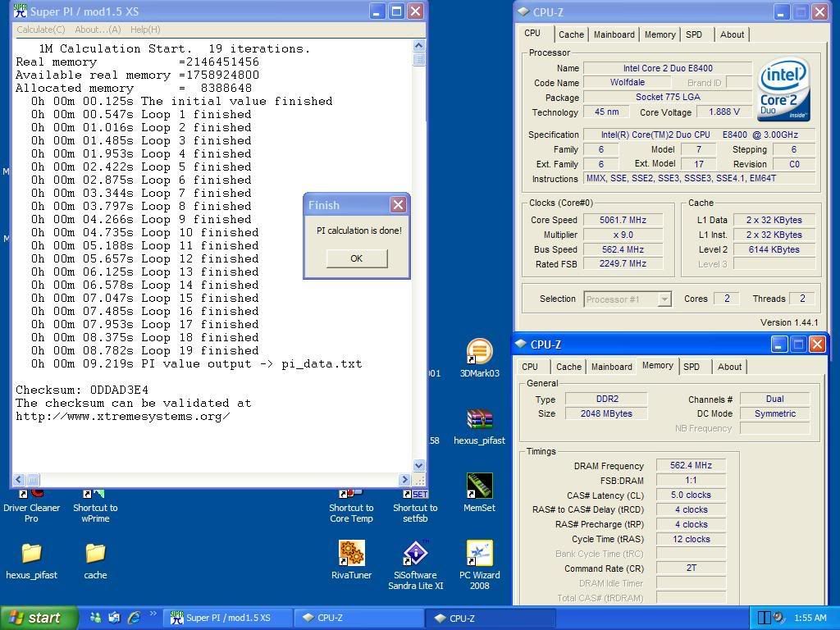
Task: Select the Mainboard tab in lower CPU-Z
Action: (x=611, y=367)
